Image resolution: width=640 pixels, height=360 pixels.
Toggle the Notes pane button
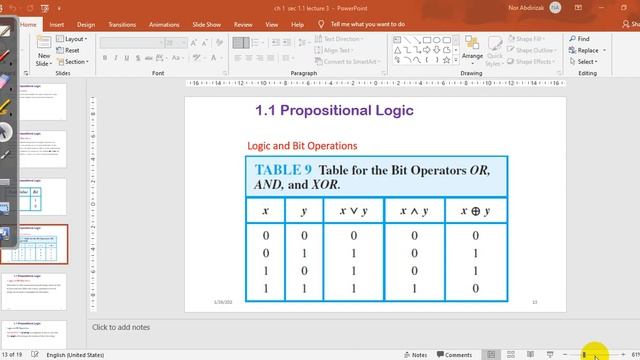[x=416, y=355]
